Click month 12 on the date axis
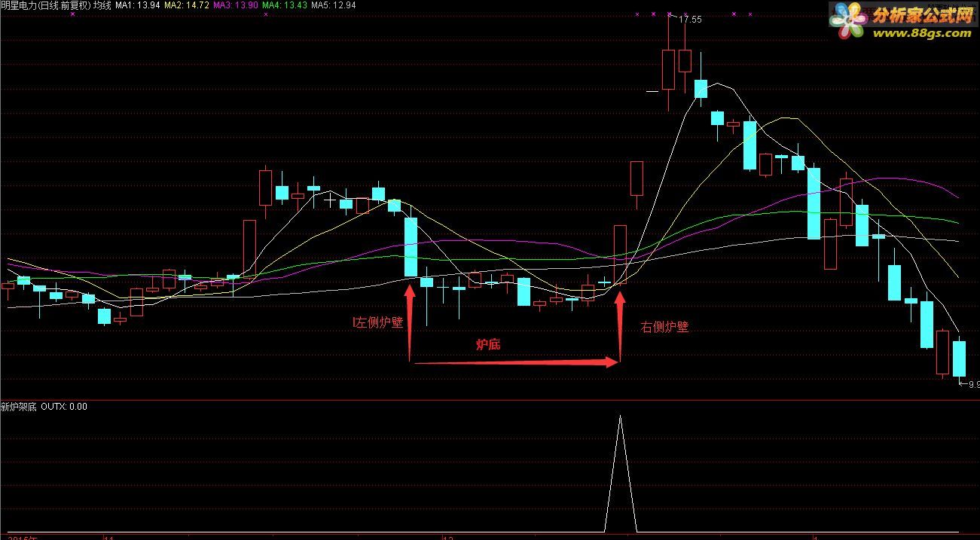 tap(447, 537)
